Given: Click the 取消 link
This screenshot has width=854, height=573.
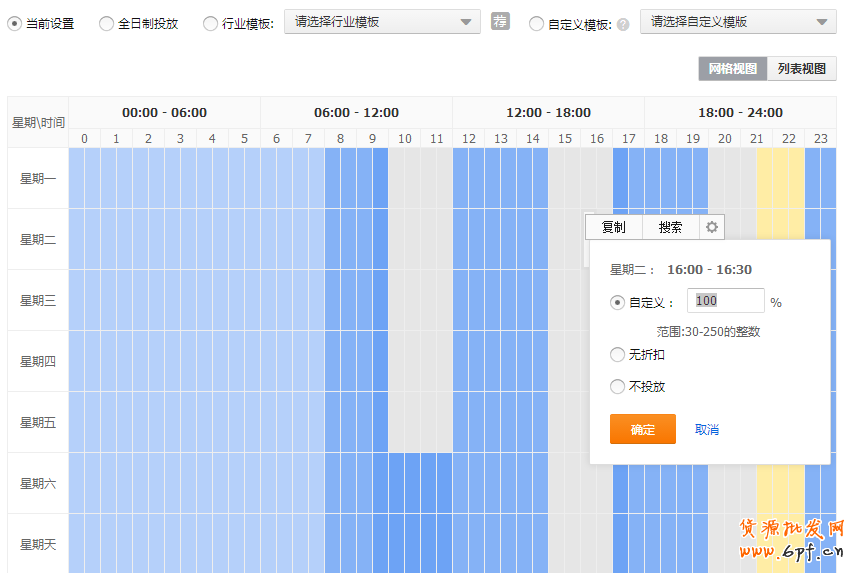Looking at the screenshot, I should pyautogui.click(x=707, y=430).
